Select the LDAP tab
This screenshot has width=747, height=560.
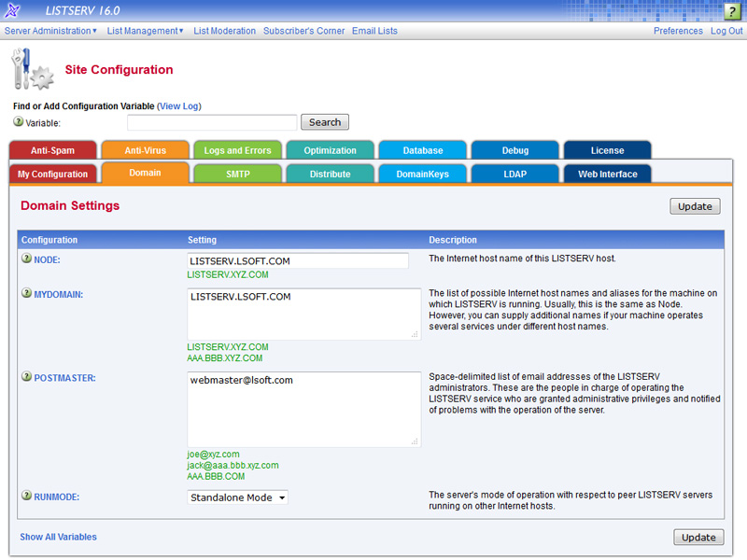tap(515, 174)
